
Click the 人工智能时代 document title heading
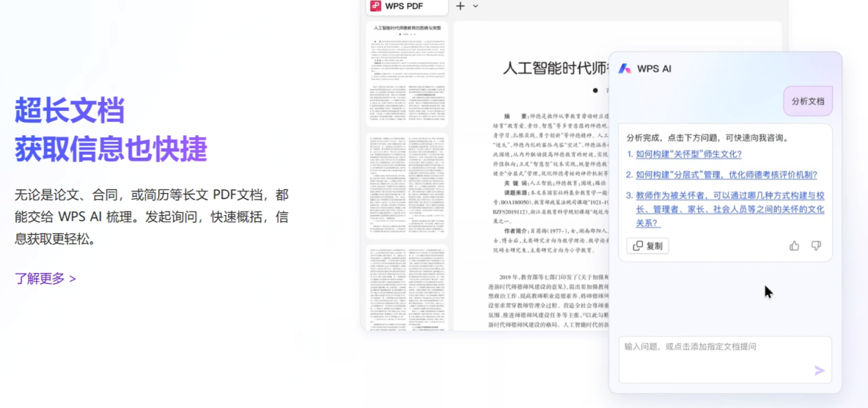pos(555,68)
